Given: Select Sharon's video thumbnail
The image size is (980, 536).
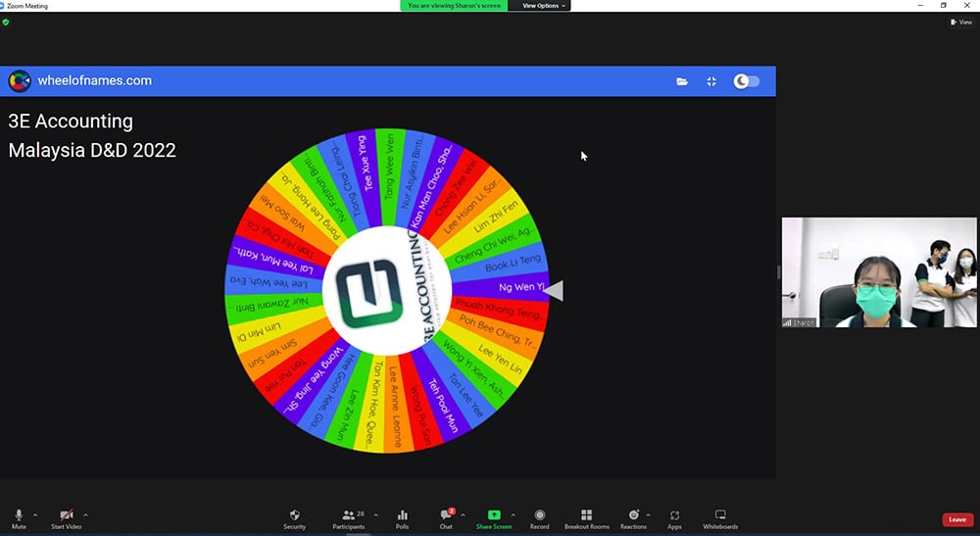Looking at the screenshot, I should [x=879, y=272].
